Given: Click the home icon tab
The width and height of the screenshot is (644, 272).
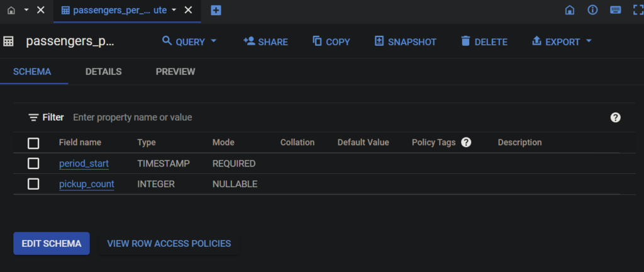Looking at the screenshot, I should [11, 11].
